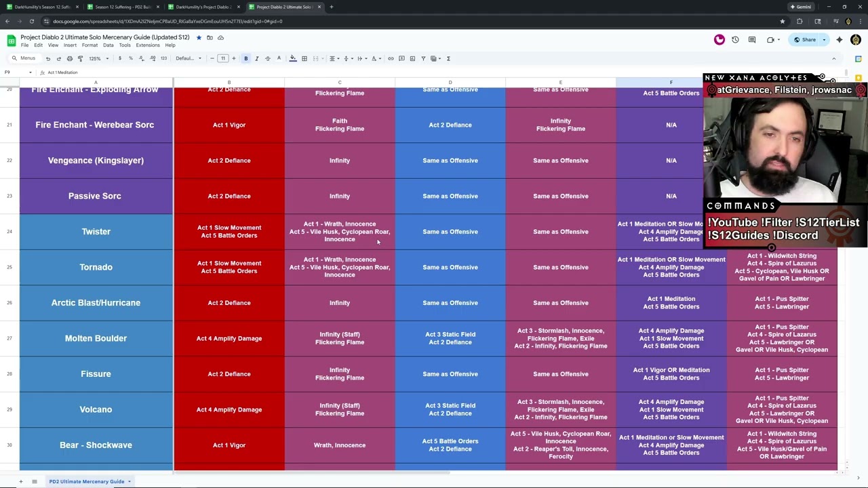Open the name box dropdown arrow

(x=31, y=73)
